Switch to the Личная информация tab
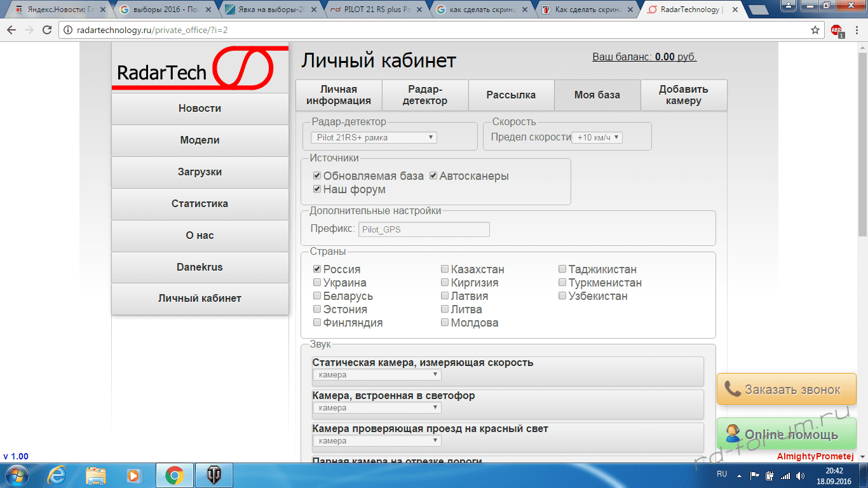Image resolution: width=868 pixels, height=488 pixels. (339, 95)
